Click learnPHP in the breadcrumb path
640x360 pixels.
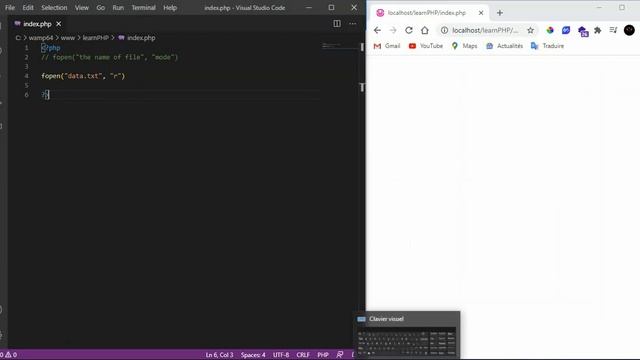point(96,38)
